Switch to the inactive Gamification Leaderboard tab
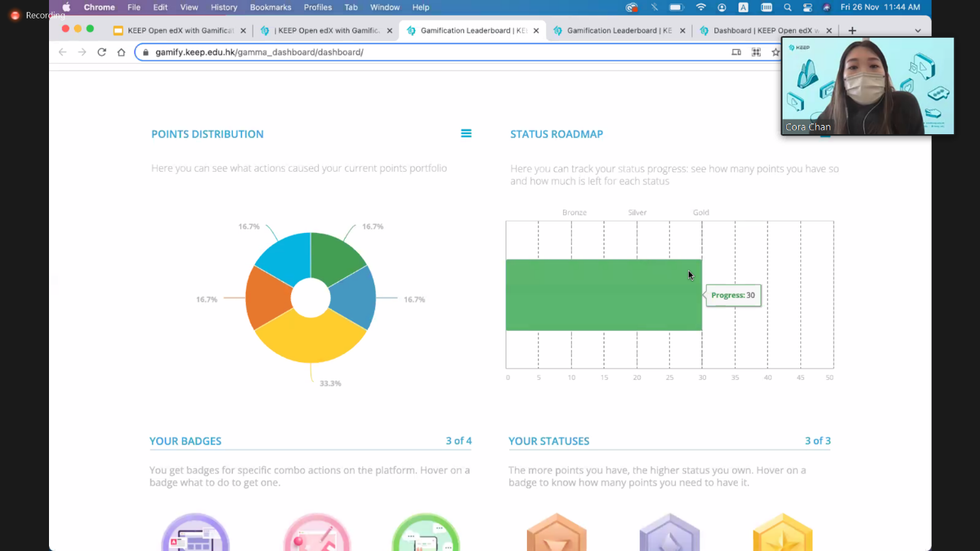This screenshot has width=980, height=551. (619, 31)
